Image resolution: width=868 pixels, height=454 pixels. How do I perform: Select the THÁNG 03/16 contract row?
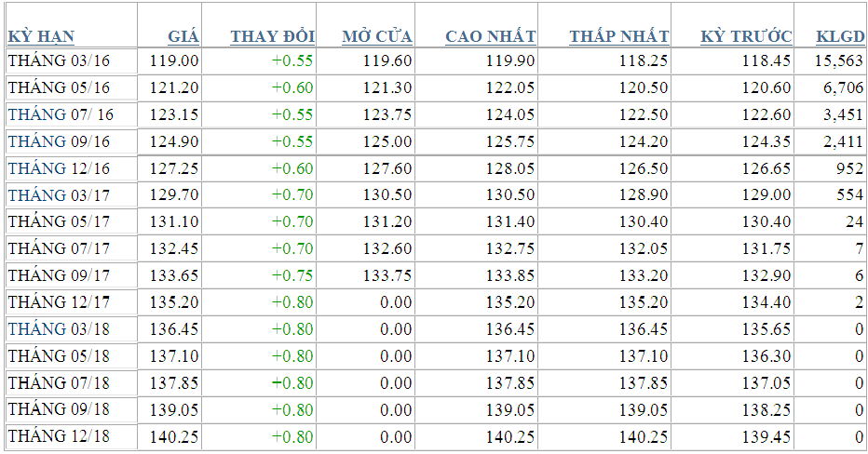(x=59, y=61)
